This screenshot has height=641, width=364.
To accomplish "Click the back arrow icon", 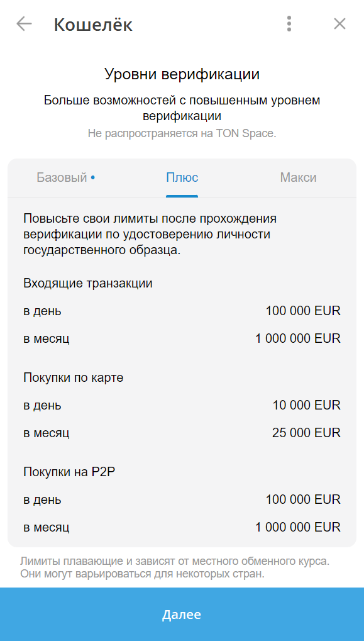I will tap(23, 24).
